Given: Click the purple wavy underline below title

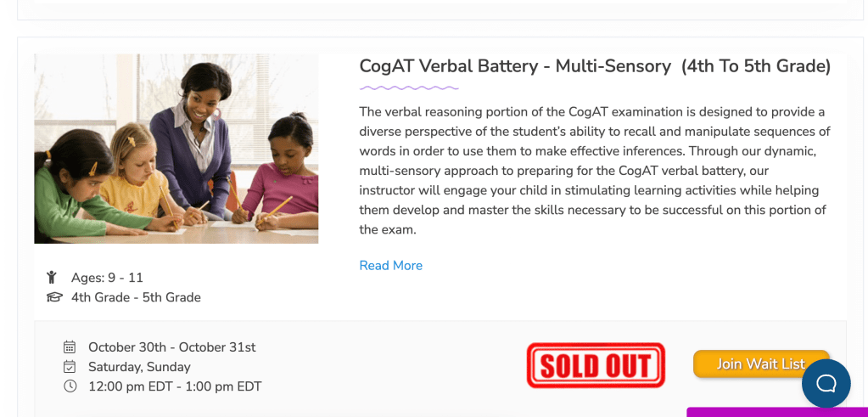Looking at the screenshot, I should pyautogui.click(x=408, y=87).
